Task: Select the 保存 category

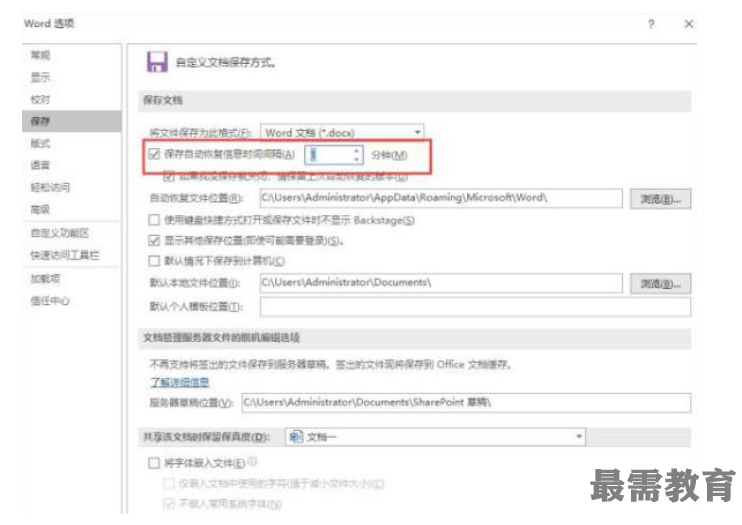Action: (x=71, y=121)
